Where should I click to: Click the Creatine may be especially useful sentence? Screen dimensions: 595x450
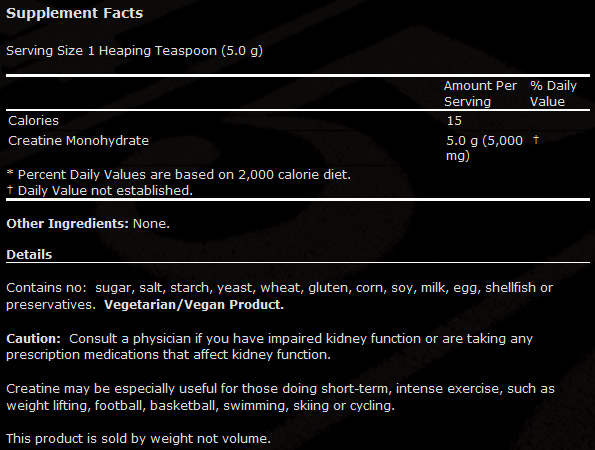coord(280,397)
